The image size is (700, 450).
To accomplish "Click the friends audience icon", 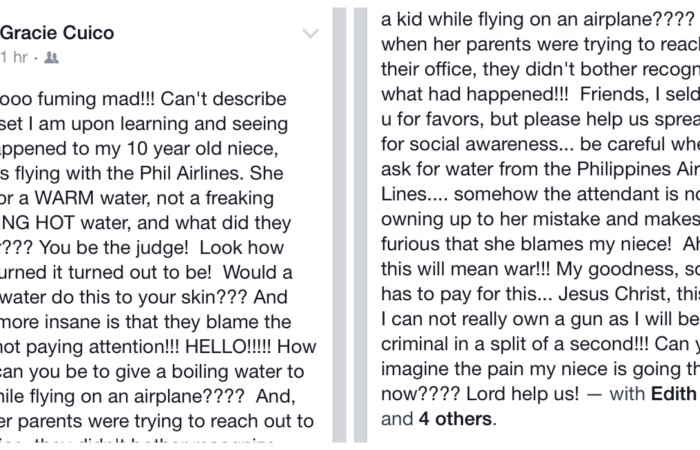I will point(51,58).
